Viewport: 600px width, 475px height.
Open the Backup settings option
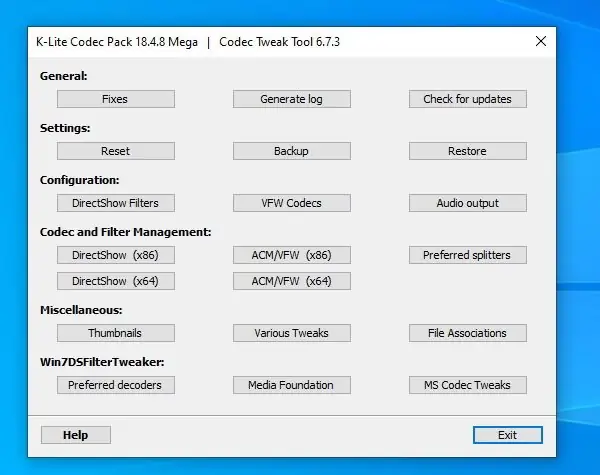click(291, 151)
